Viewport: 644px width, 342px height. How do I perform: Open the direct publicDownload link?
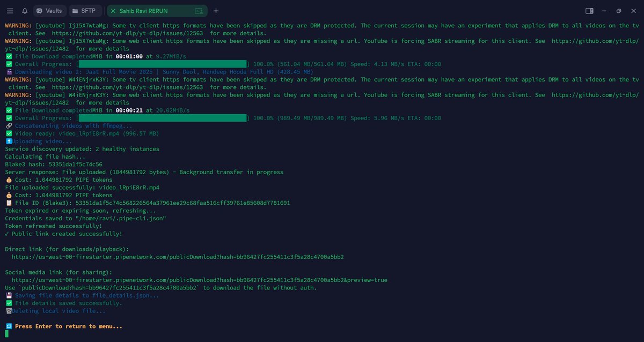(x=178, y=257)
